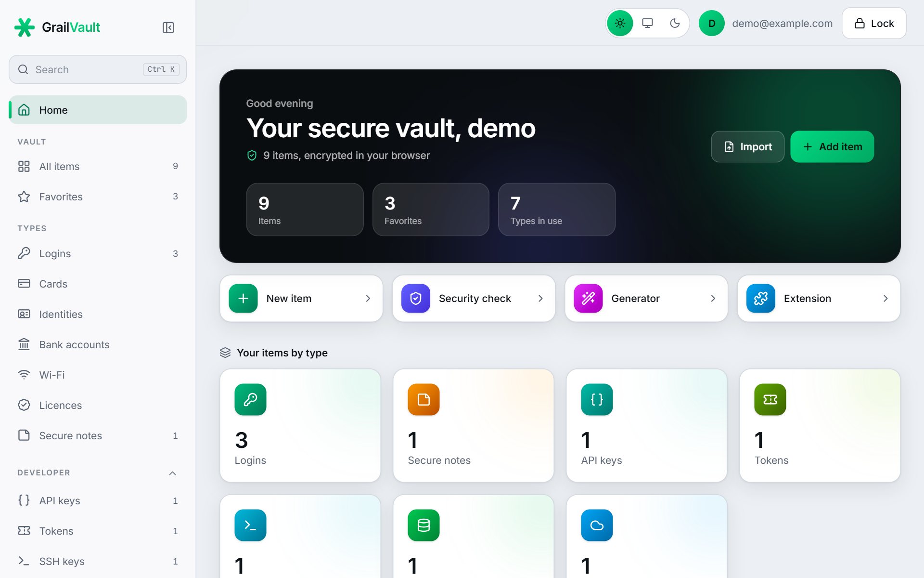
Task: Open Favorites in sidebar
Action: [98, 197]
